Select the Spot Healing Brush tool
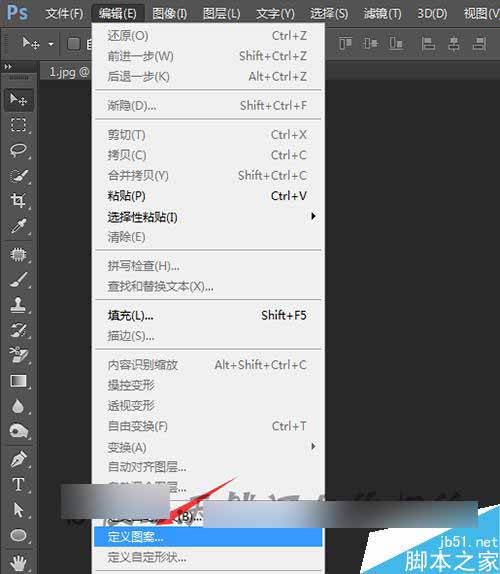 [18, 254]
